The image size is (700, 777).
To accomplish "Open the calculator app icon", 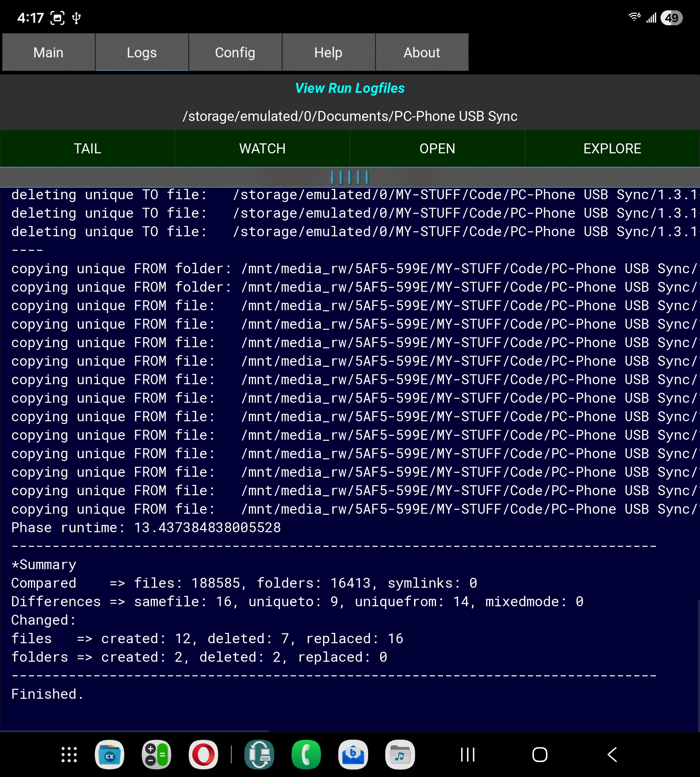I will [156, 755].
